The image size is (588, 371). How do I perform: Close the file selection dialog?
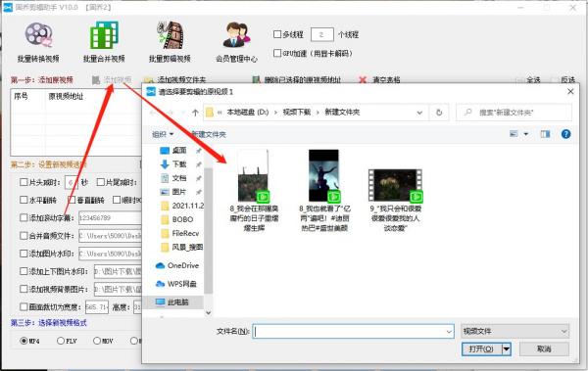[570, 91]
